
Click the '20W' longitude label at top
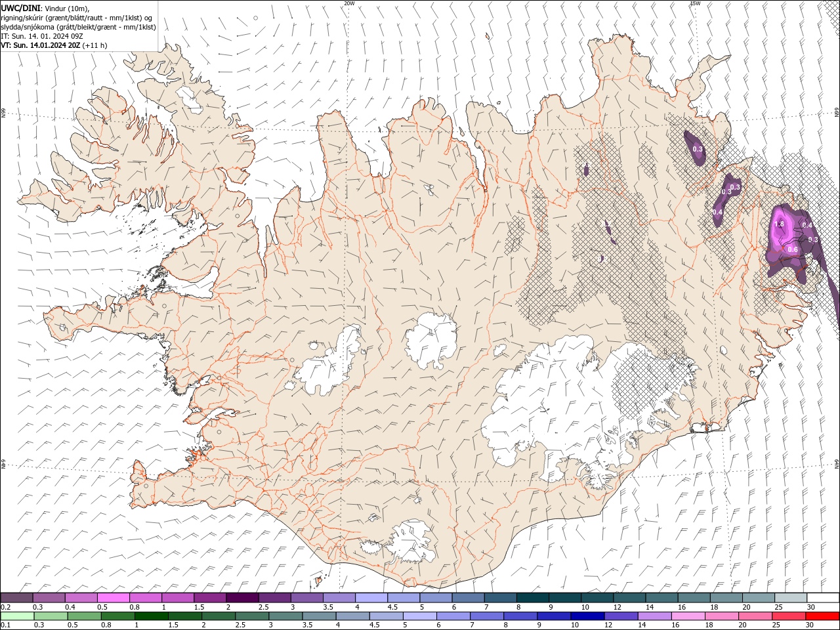pyautogui.click(x=349, y=3)
